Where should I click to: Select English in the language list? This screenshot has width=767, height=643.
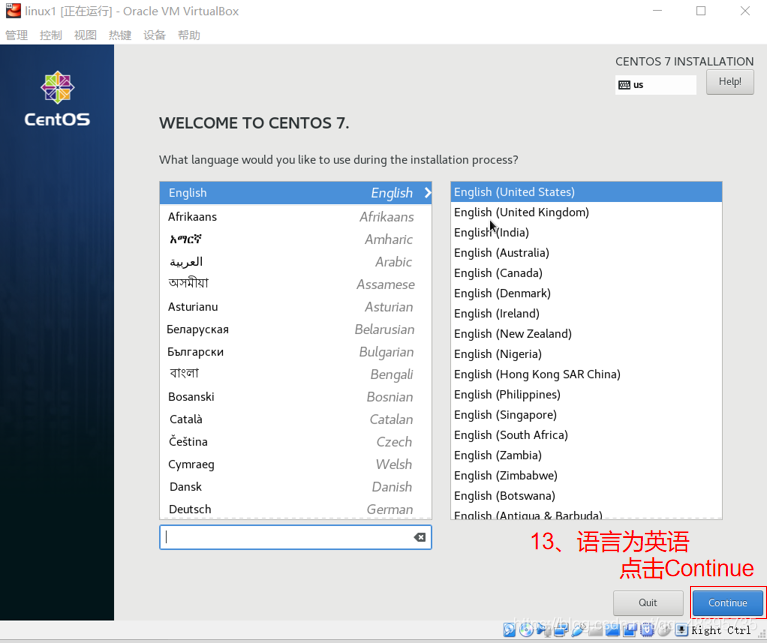295,193
